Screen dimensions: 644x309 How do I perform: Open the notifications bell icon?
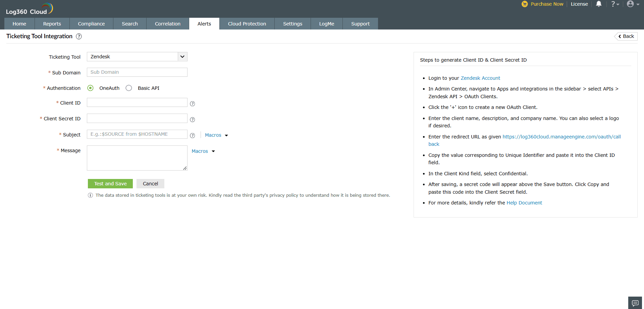(x=599, y=4)
